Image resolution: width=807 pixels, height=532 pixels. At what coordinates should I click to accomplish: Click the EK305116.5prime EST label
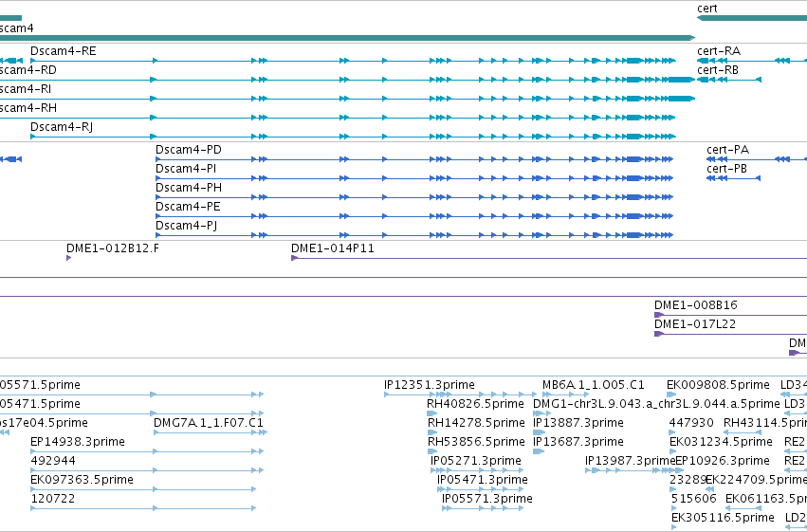point(724,517)
